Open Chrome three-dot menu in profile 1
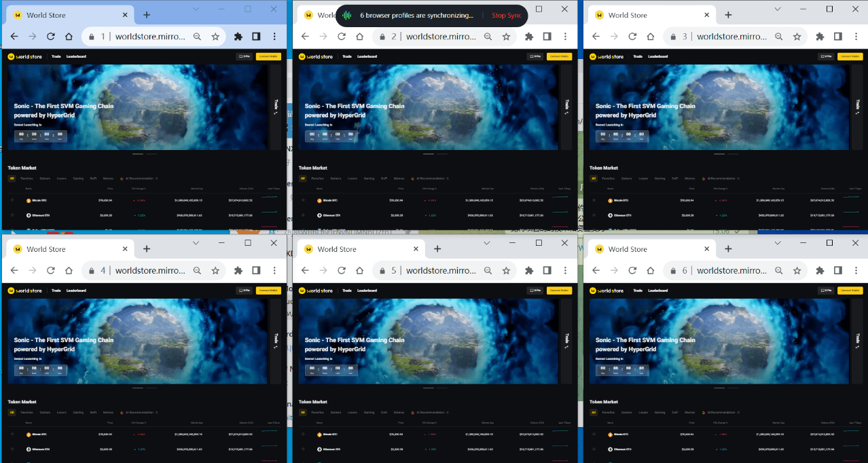The width and height of the screenshot is (868, 463). (274, 37)
